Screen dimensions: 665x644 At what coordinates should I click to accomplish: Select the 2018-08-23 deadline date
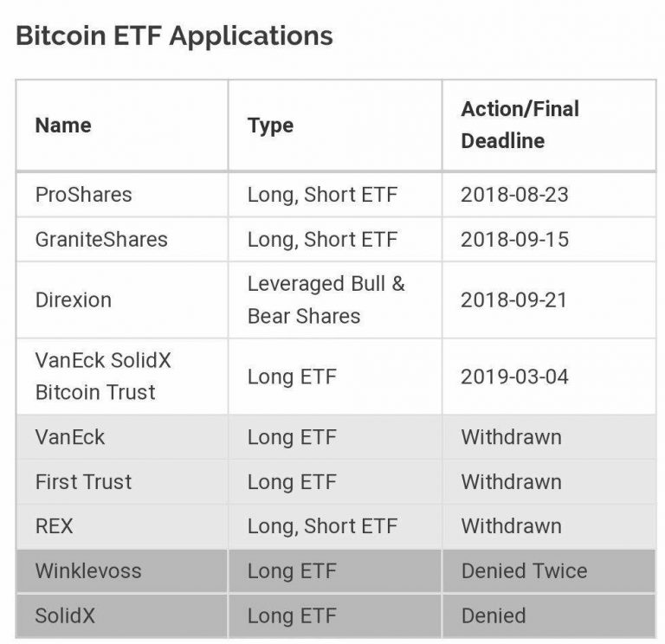click(514, 195)
